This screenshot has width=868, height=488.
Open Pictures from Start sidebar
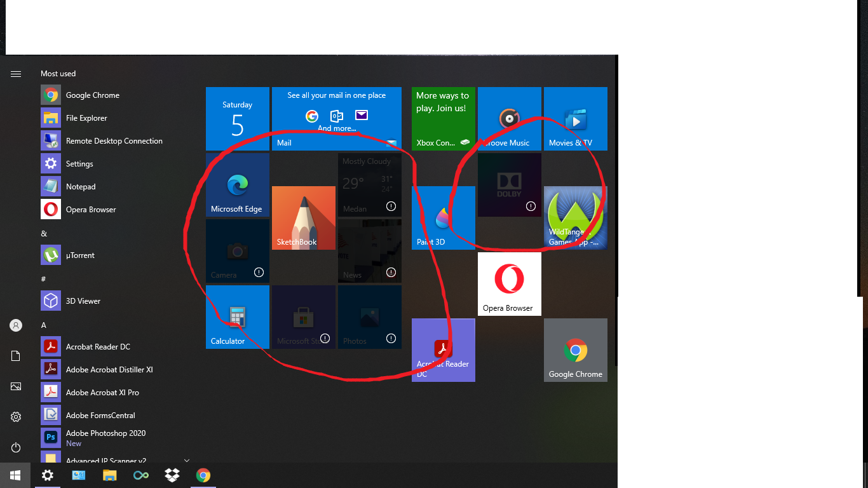tap(16, 386)
